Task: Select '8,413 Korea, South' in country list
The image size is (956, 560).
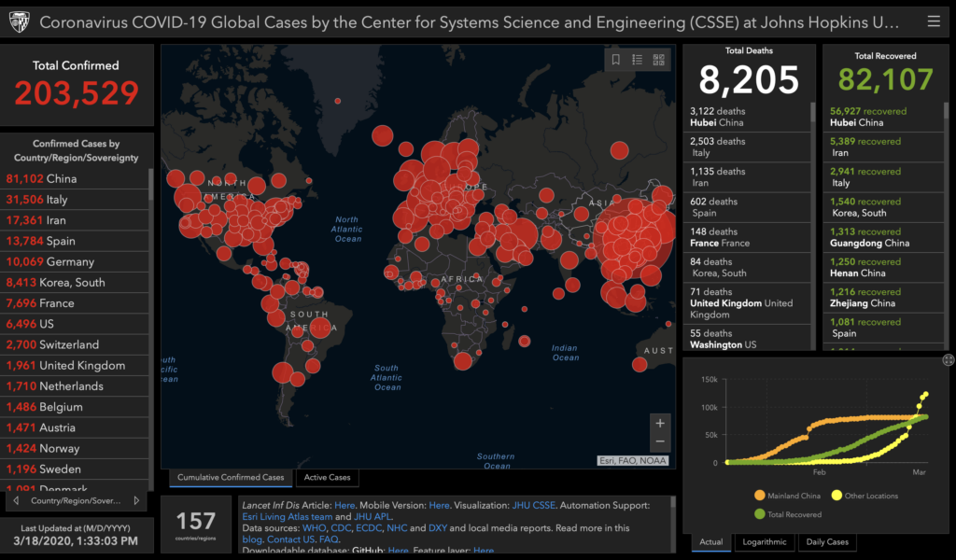Action: click(75, 282)
